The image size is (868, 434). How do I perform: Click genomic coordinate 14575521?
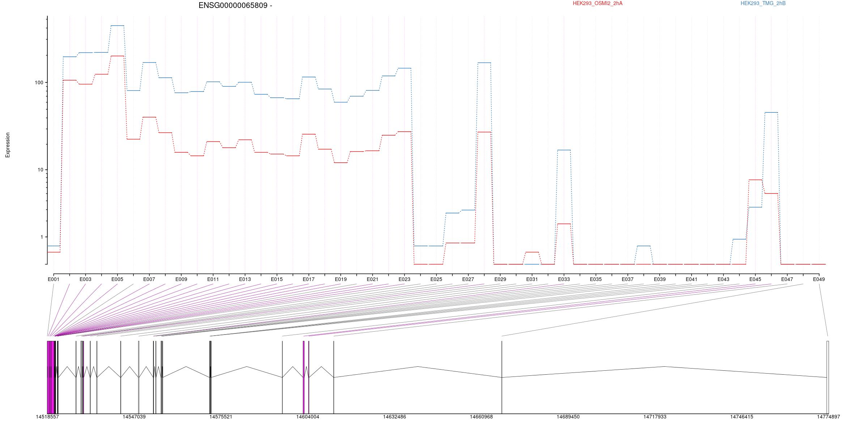pos(221,417)
